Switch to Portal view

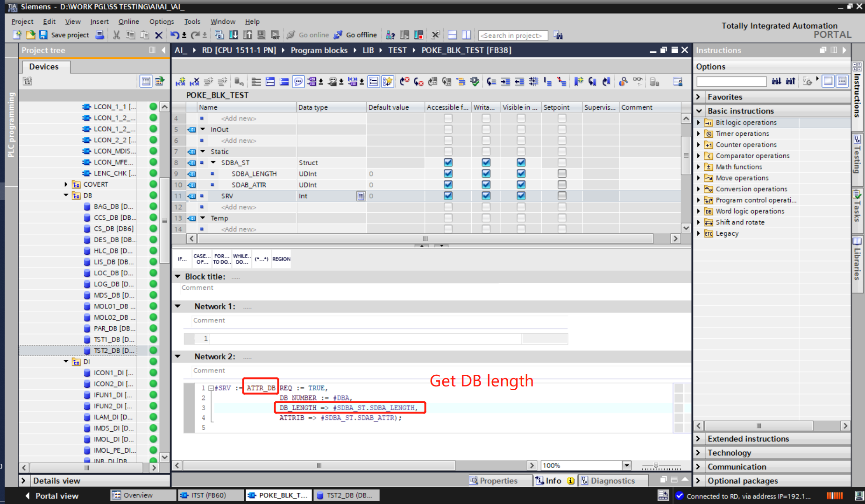pyautogui.click(x=51, y=496)
